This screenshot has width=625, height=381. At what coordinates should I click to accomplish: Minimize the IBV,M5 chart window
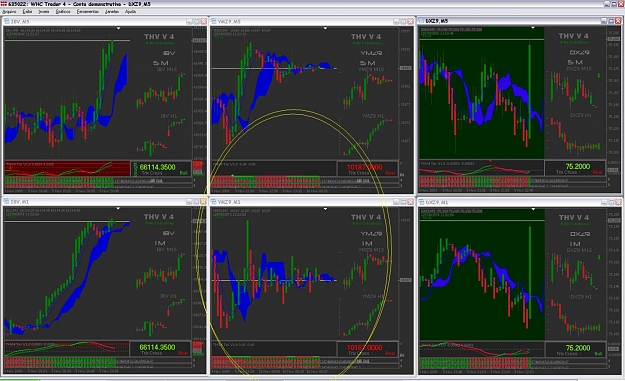[189, 22]
